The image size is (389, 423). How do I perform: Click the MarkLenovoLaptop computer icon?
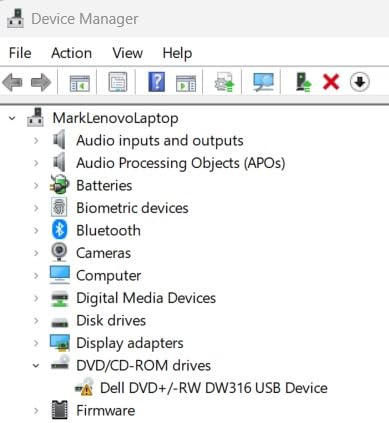[35, 117]
